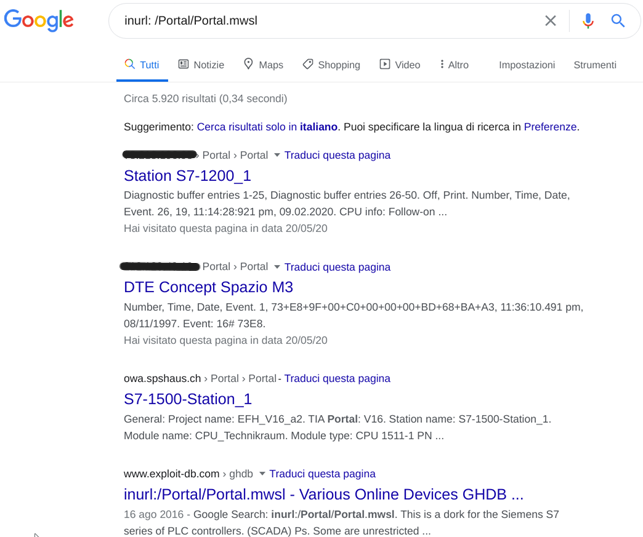The image size is (643, 537).
Task: Open the Strumenti tools
Action: (595, 65)
